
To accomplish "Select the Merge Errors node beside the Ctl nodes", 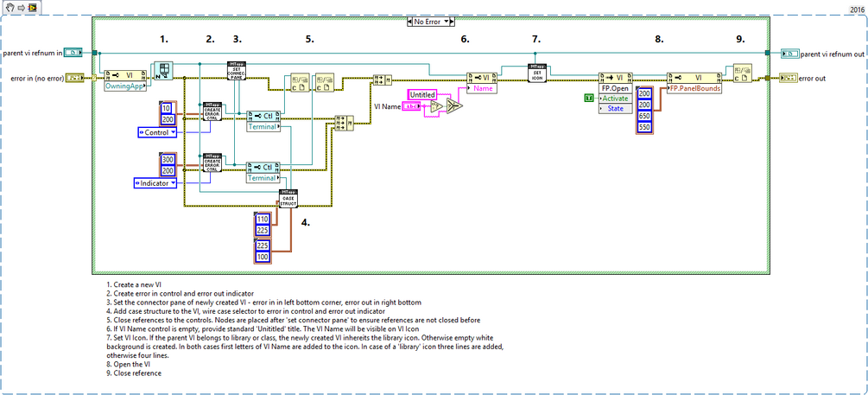I will click(x=345, y=123).
